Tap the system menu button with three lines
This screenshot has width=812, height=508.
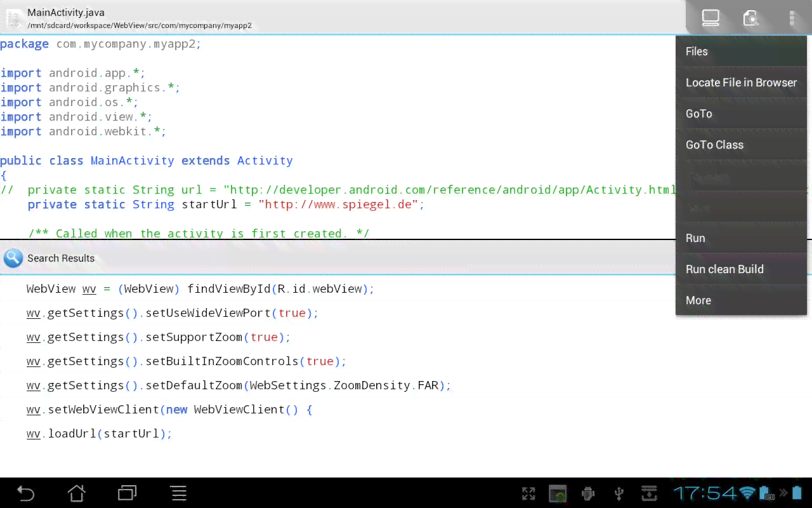(179, 493)
